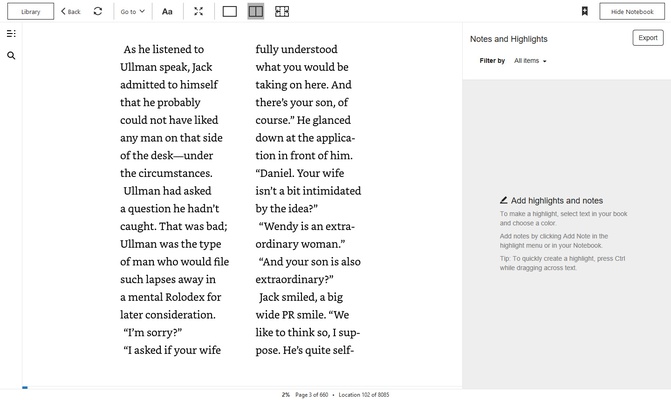The height and width of the screenshot is (400, 671).
Task: Click the line 'Ullman had asked'
Action: point(167,191)
